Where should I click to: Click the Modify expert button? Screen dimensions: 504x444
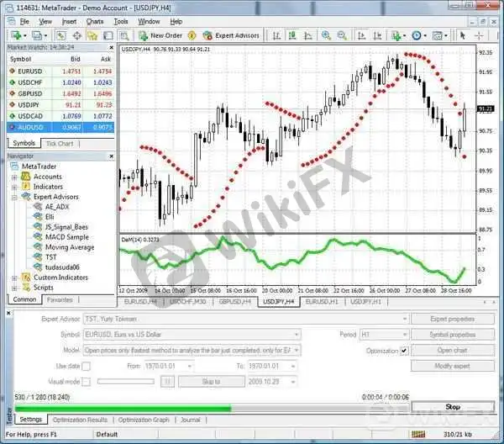pyautogui.click(x=453, y=366)
